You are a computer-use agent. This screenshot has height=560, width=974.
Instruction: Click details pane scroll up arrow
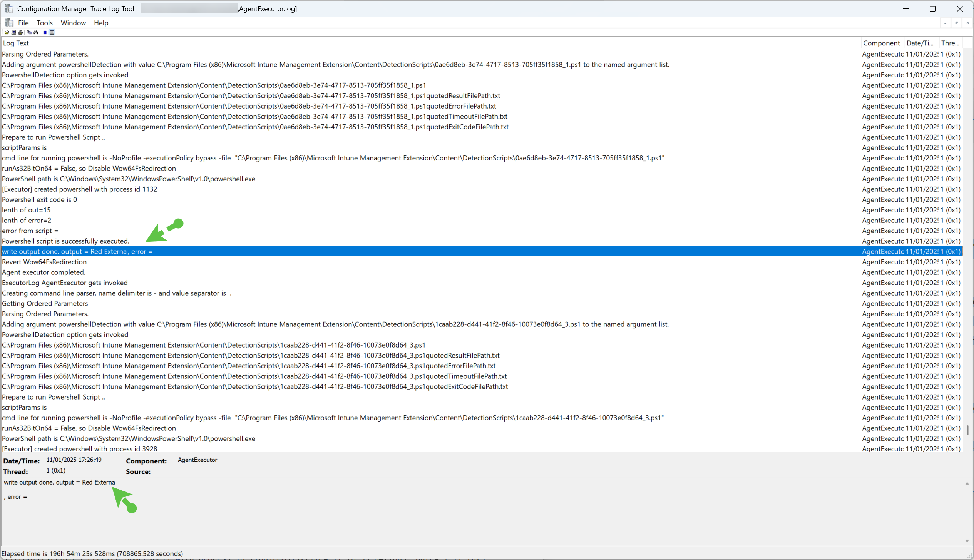[x=967, y=483]
